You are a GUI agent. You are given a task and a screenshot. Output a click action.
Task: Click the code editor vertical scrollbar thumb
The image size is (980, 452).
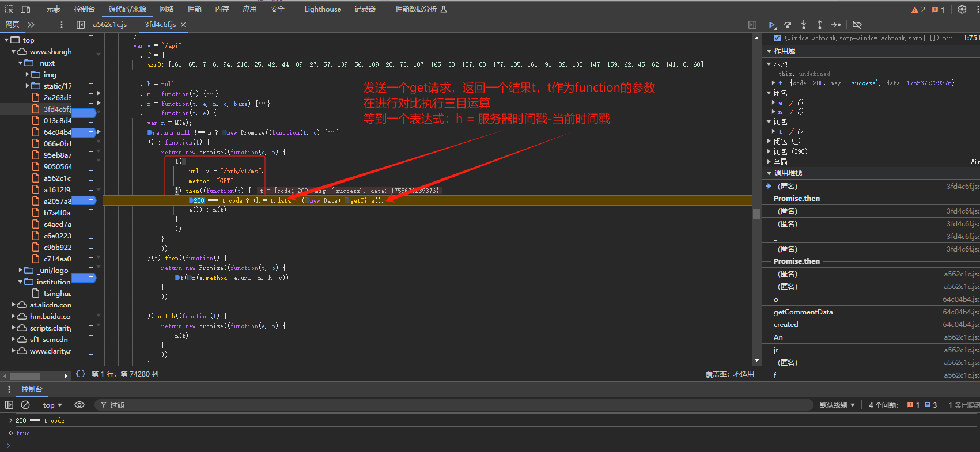pos(756,214)
